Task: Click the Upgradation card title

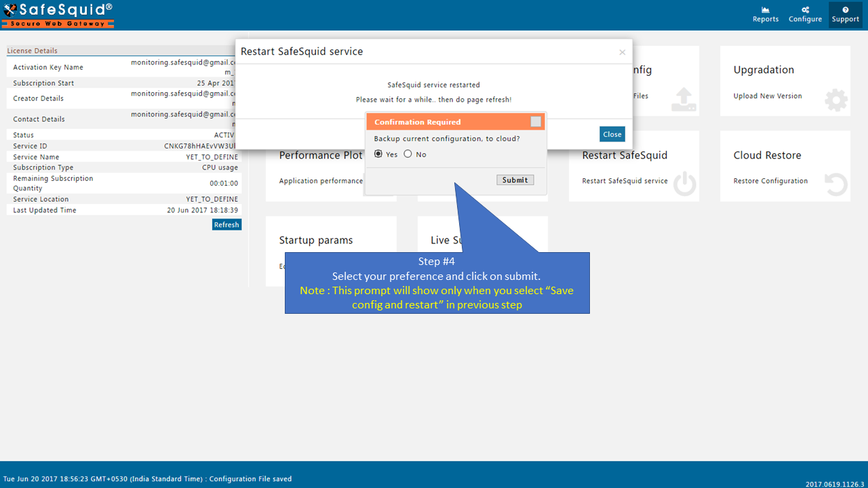Action: point(764,70)
